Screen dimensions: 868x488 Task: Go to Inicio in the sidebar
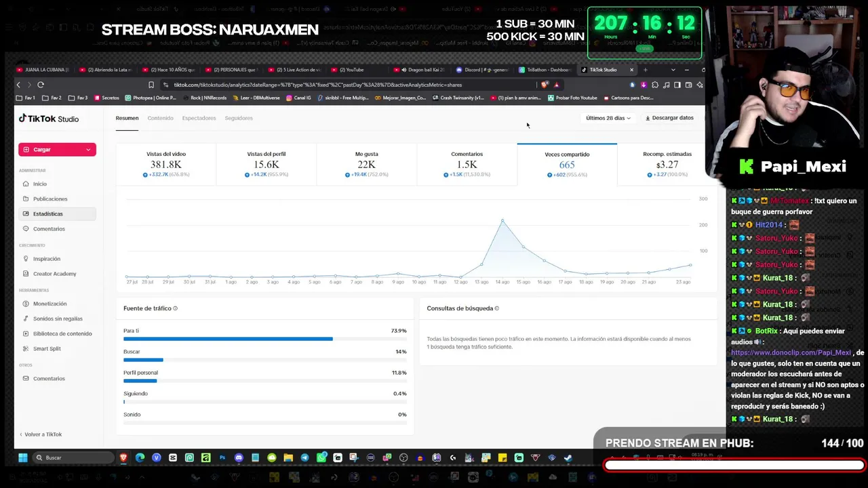click(40, 184)
